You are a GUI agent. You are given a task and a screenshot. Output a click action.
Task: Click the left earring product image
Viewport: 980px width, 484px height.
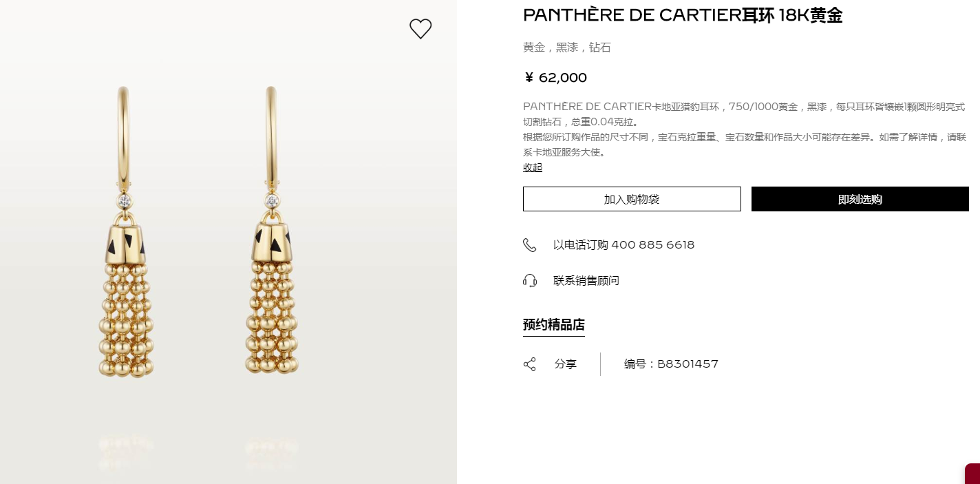[125, 232]
